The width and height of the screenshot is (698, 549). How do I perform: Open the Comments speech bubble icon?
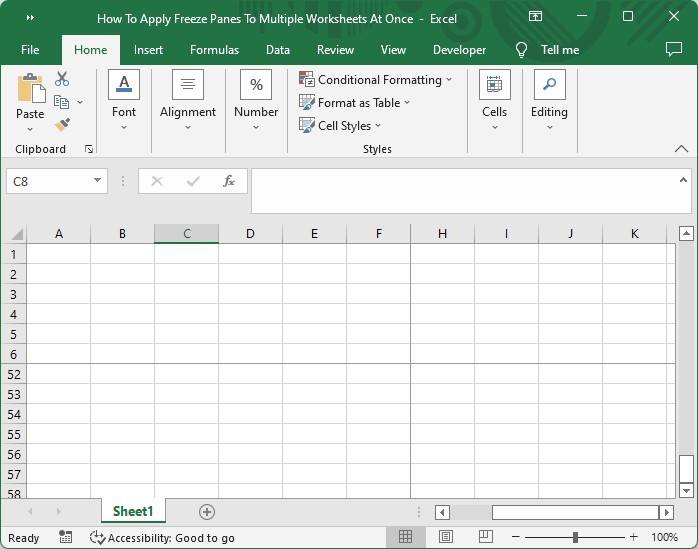[674, 49]
